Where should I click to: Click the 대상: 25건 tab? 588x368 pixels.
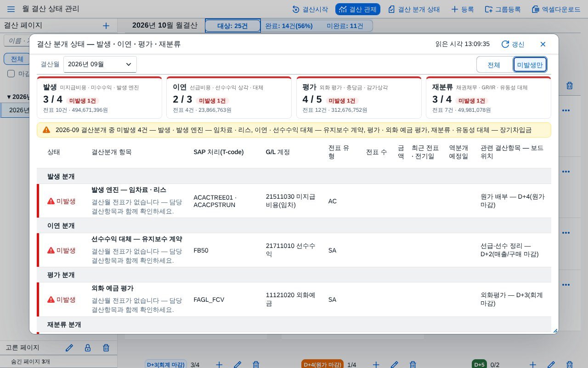(233, 26)
